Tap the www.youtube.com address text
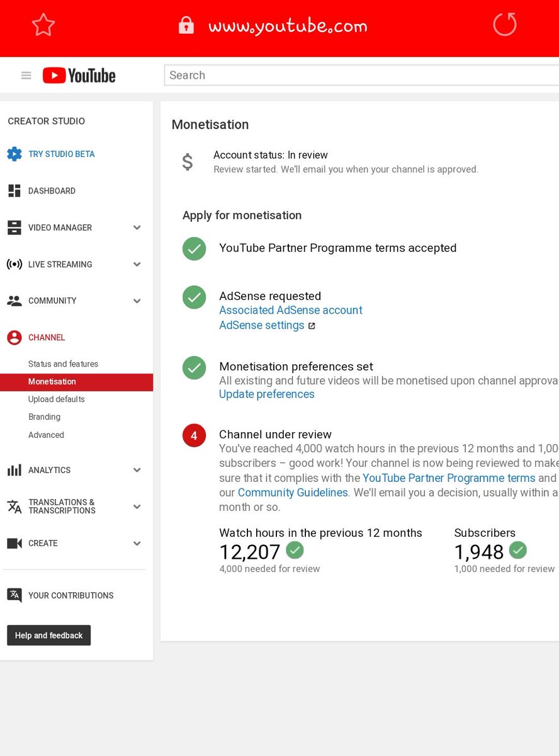The image size is (559, 756). coord(288,26)
